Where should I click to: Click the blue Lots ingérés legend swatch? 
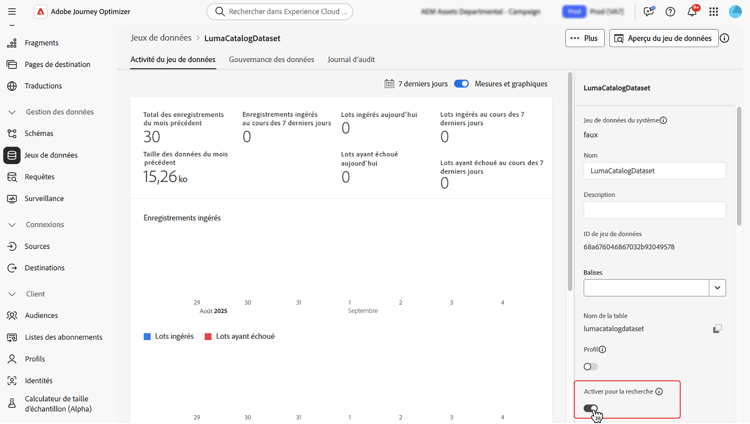(x=147, y=336)
